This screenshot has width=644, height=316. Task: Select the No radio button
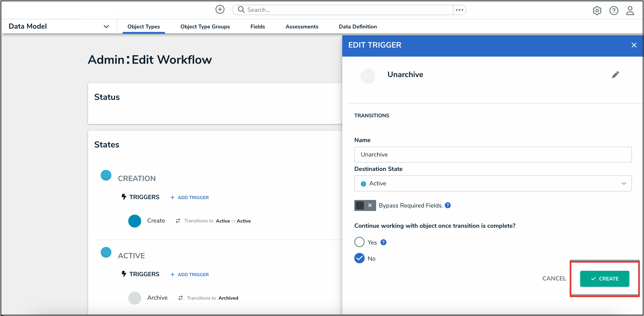(359, 258)
